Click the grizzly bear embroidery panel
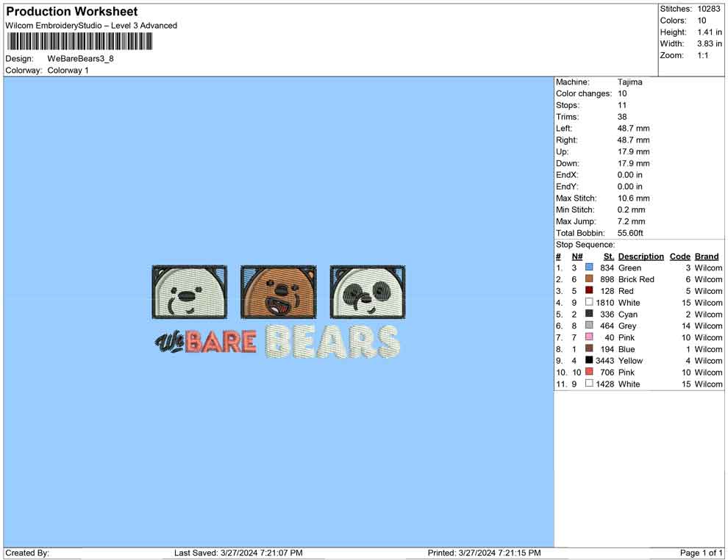Viewport: 728px width, 560px height. [x=279, y=292]
